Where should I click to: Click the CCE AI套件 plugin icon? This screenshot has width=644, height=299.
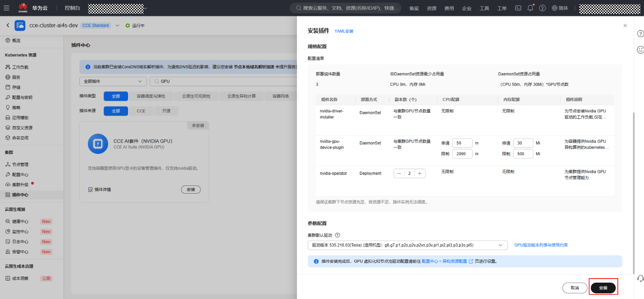pos(98,144)
